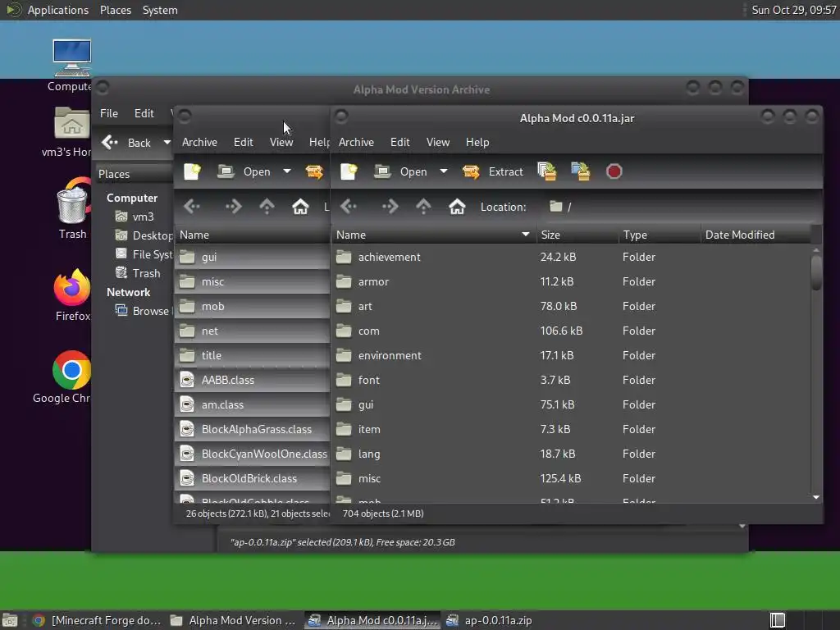Select the font folder
The image size is (840, 630).
pos(571,381)
